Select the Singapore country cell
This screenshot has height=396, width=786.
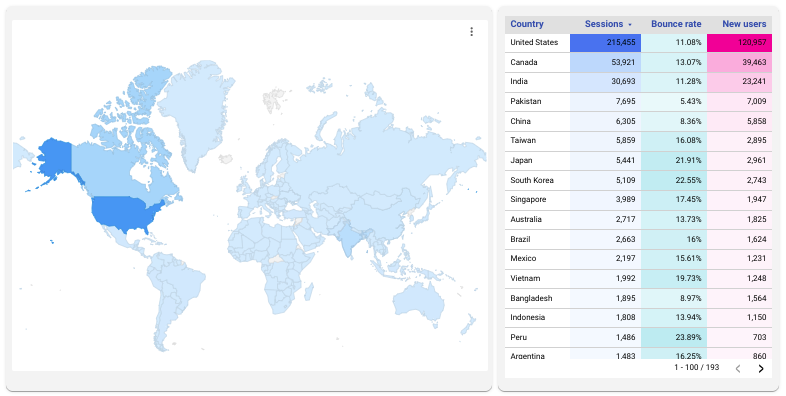tap(537, 200)
